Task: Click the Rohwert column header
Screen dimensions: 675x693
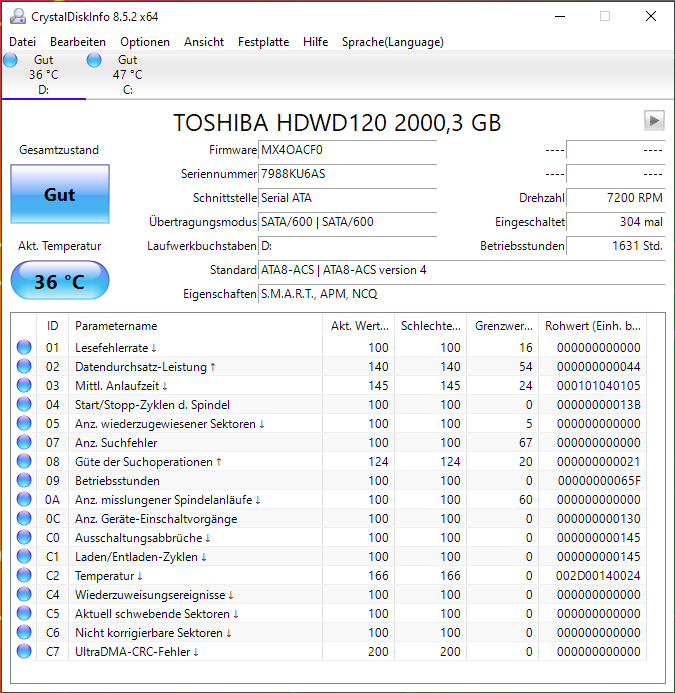Action: 592,326
